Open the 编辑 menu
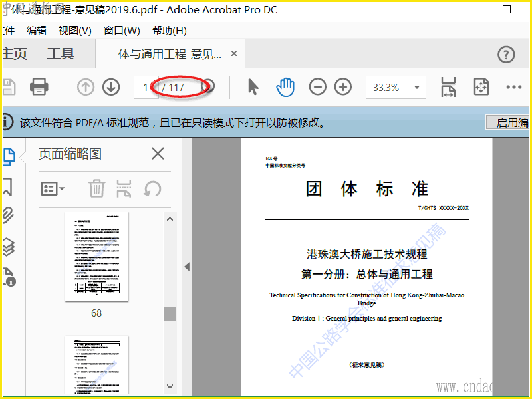Viewport: 532px width, 399px height. click(x=37, y=30)
